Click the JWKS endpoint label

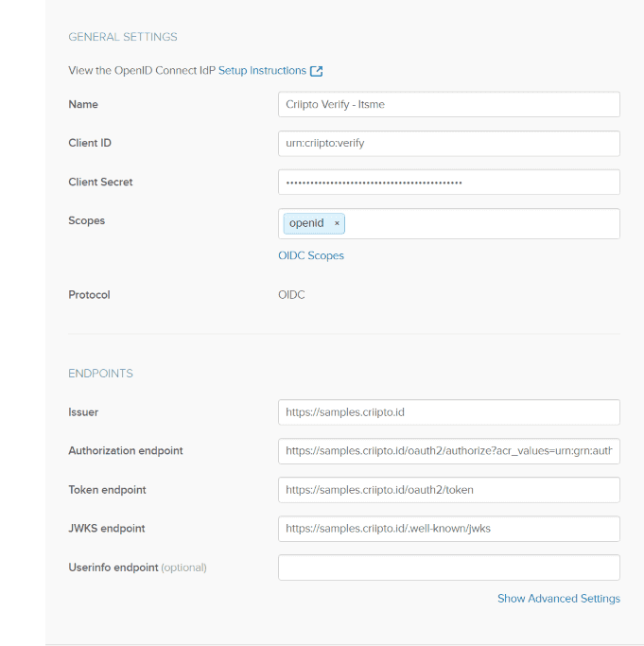106,529
